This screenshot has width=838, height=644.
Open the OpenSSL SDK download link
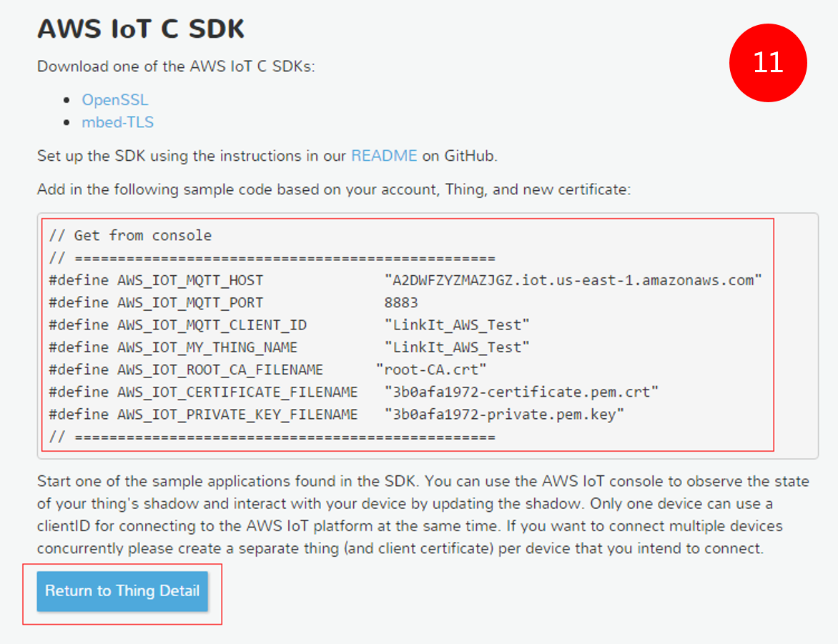(115, 100)
